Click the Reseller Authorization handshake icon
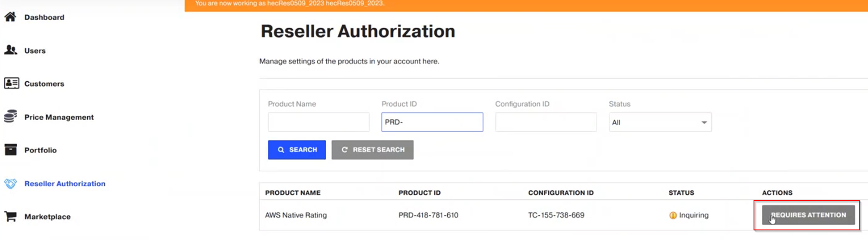868x251 pixels. point(10,183)
